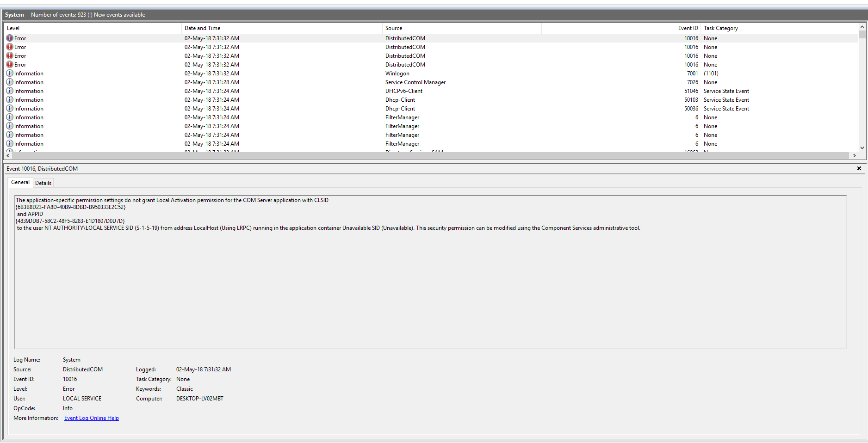This screenshot has width=868, height=443.
Task: Click the DESKTOP-LV02MBT computer value
Action: [x=200, y=399]
